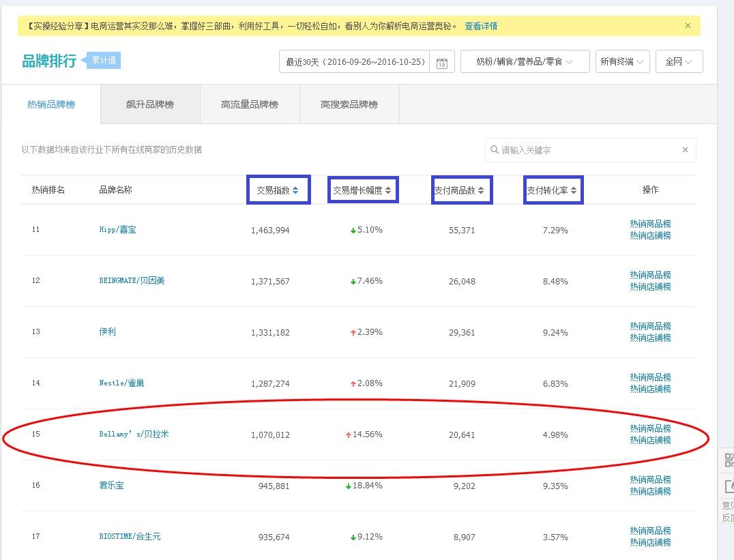The image size is (734, 560).
Task: Click the search magnifier icon
Action: 494,149
